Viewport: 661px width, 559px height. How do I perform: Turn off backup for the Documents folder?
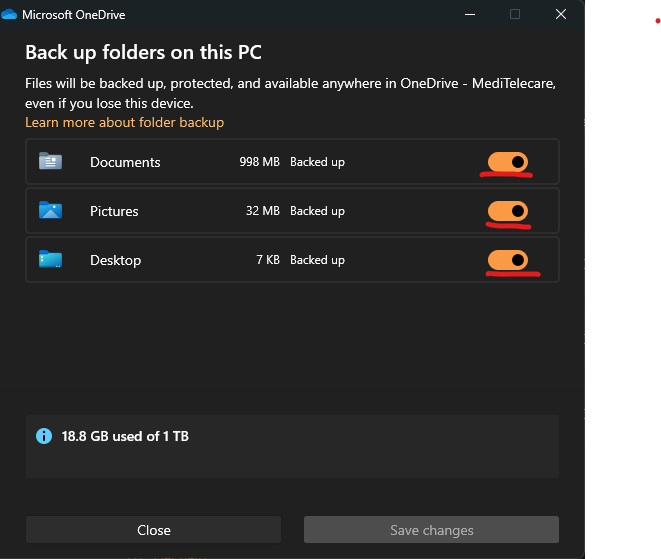(507, 162)
